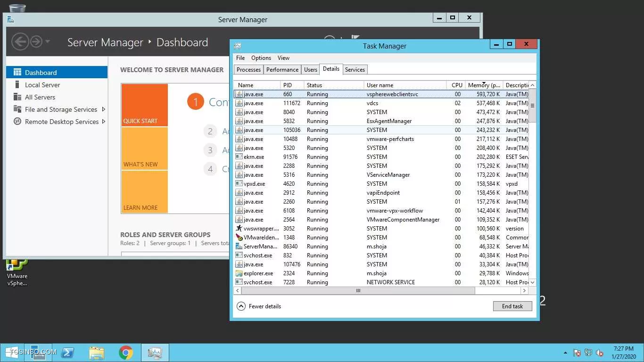Click Task Manager taskbar icon

(155, 353)
